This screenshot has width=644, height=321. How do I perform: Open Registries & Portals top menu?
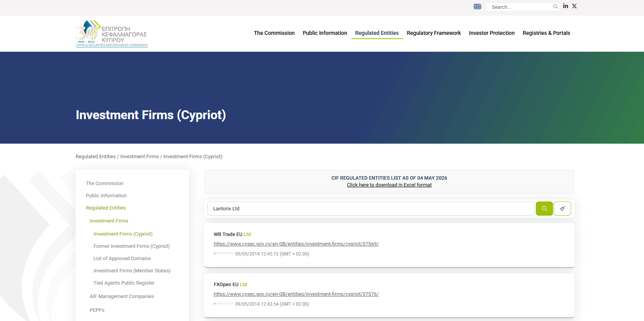point(547,33)
